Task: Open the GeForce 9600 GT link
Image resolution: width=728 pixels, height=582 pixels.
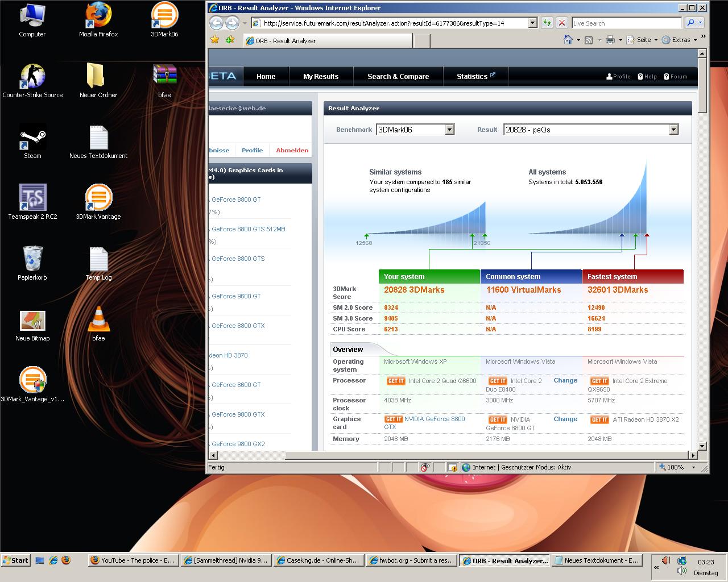Action: point(236,296)
